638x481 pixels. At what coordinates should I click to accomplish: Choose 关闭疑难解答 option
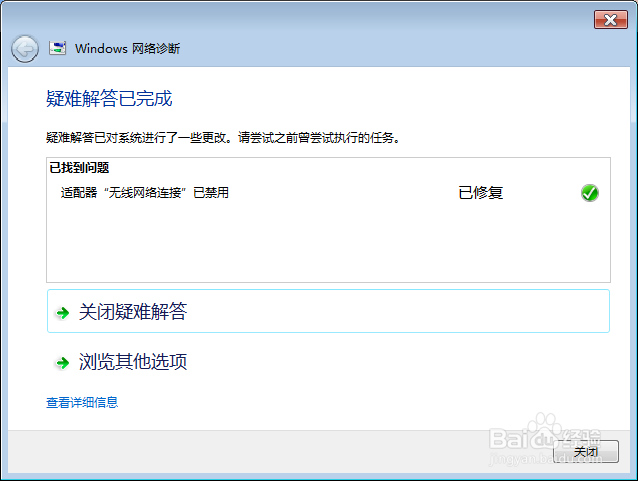328,311
